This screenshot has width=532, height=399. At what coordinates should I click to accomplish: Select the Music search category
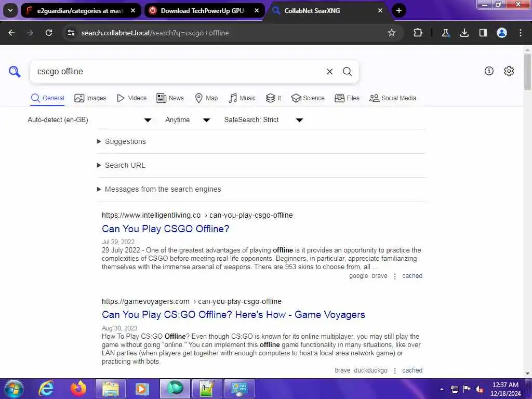pos(242,98)
